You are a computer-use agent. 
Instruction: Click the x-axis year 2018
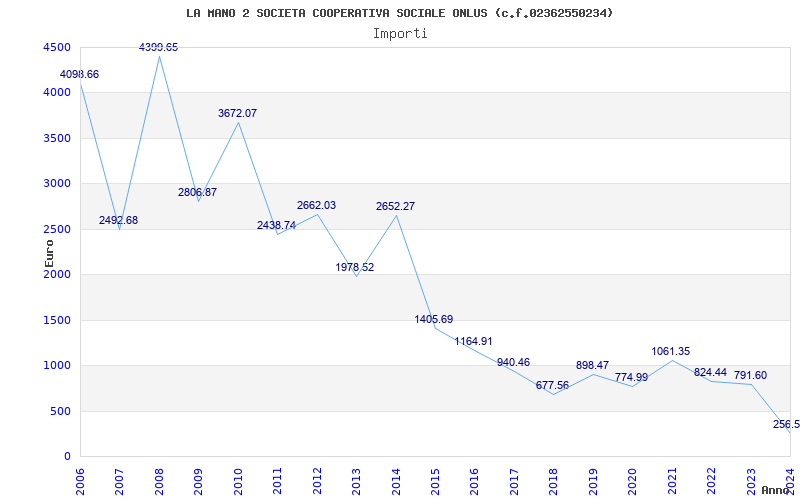click(554, 481)
